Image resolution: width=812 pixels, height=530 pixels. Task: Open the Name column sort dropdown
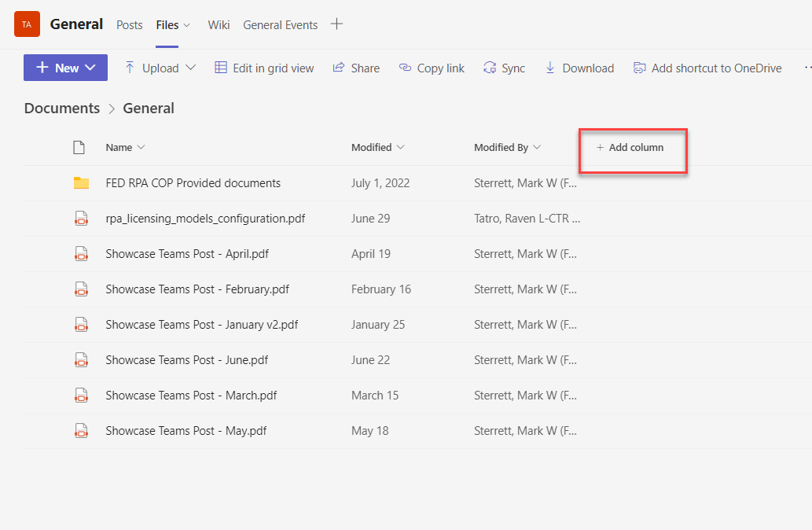click(x=141, y=147)
